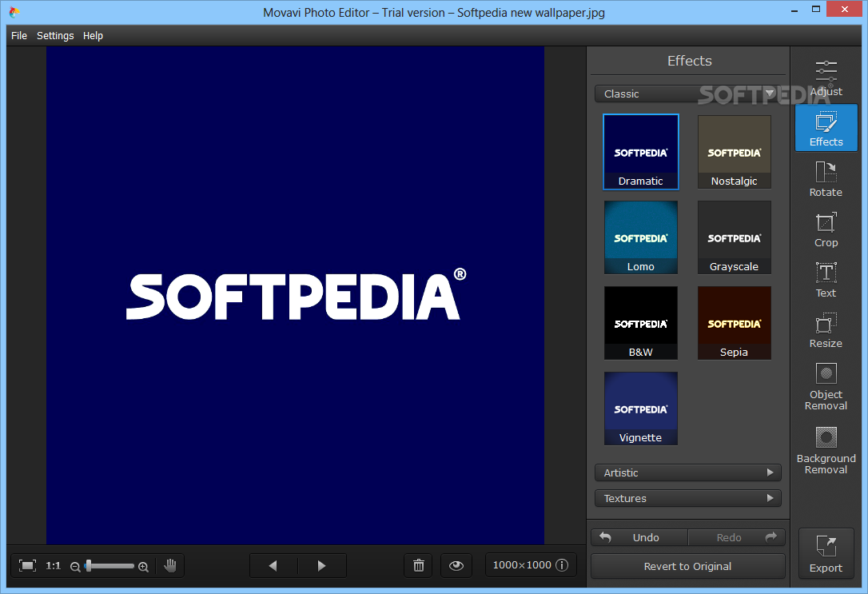Apply the Nostalgic effect thumbnail
This screenshot has width=868, height=594.
(x=734, y=152)
